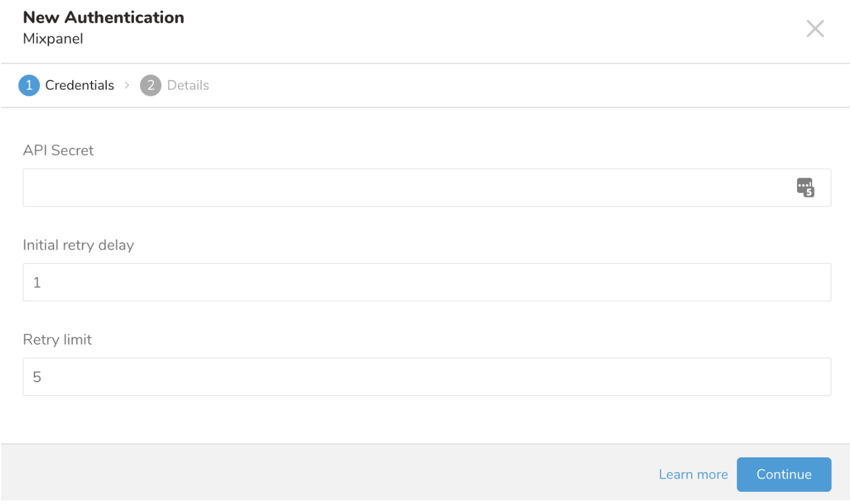Click the API Secret field label
The width and height of the screenshot is (851, 504).
click(x=58, y=150)
